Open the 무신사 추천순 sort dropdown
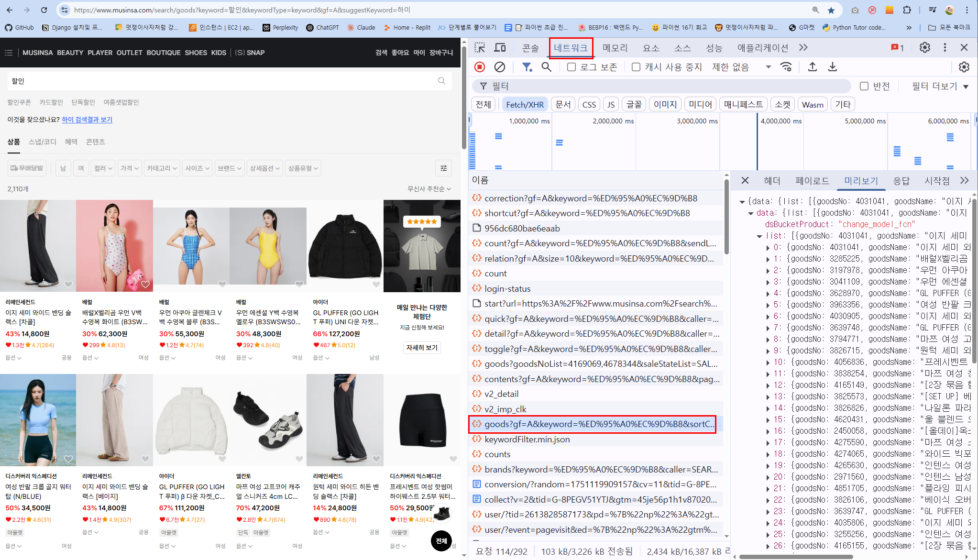This screenshot has width=978, height=560. (429, 189)
